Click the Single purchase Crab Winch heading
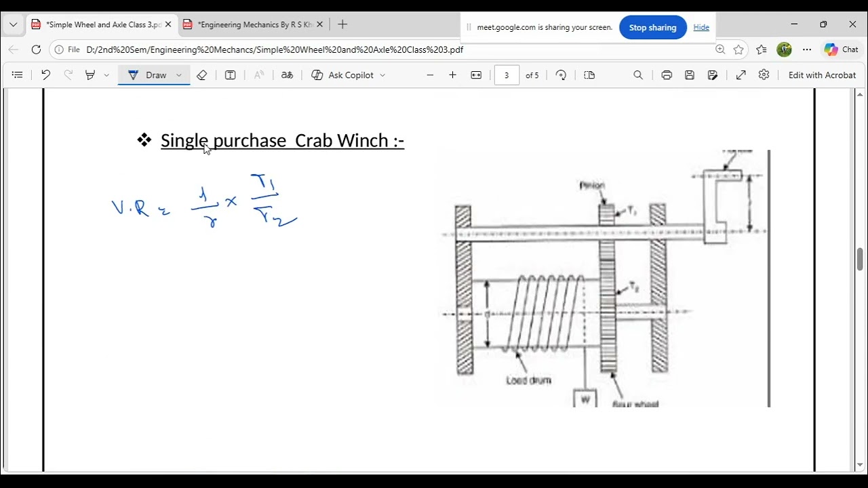 (x=282, y=140)
